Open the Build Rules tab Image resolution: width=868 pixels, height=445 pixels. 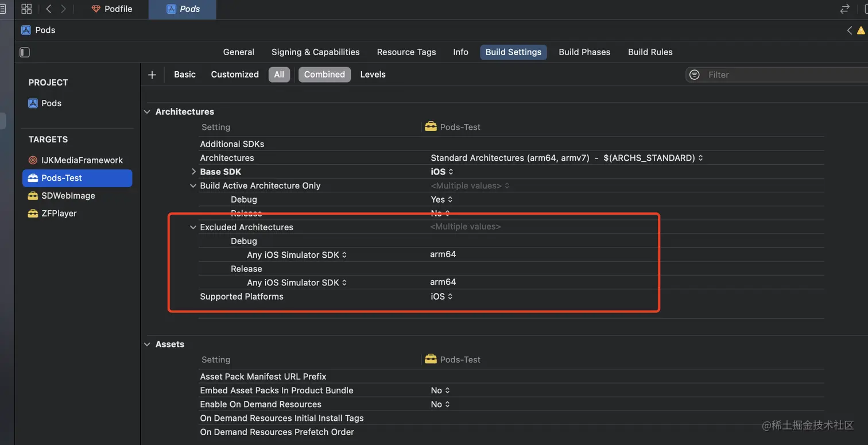click(650, 52)
